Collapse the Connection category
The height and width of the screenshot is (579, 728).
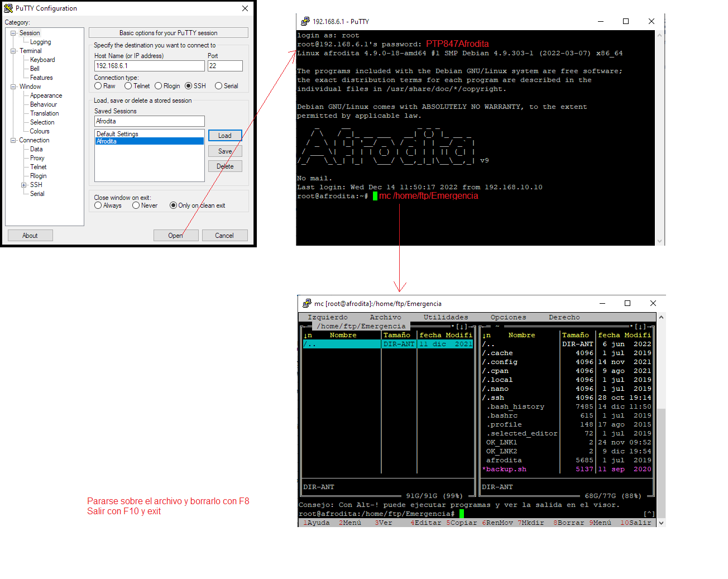pyautogui.click(x=13, y=140)
